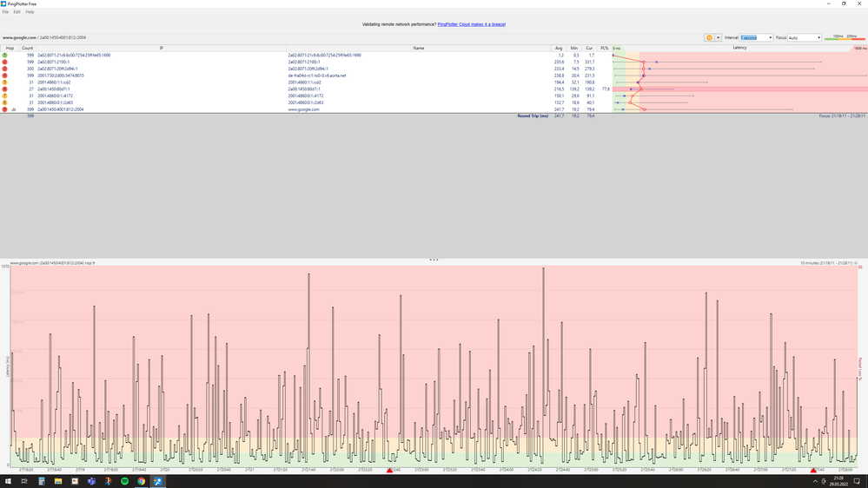Follow the PingPlotter Cloud link
The height and width of the screenshot is (488, 868).
pyautogui.click(x=471, y=24)
